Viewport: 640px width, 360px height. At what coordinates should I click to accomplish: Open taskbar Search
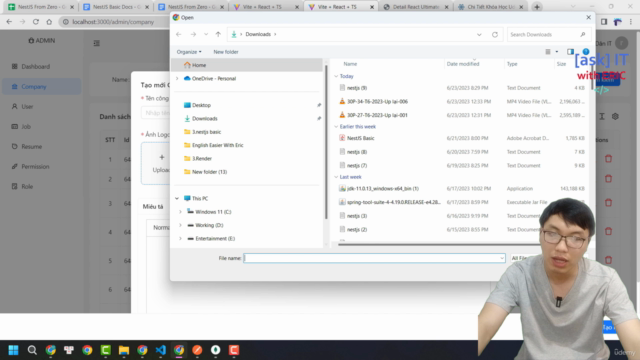32,350
